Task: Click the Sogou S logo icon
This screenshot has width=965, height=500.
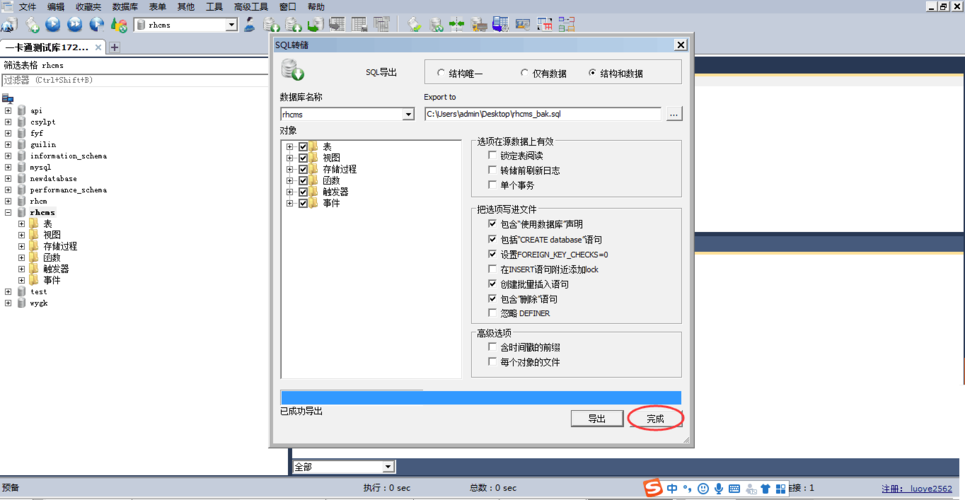Action: [654, 488]
